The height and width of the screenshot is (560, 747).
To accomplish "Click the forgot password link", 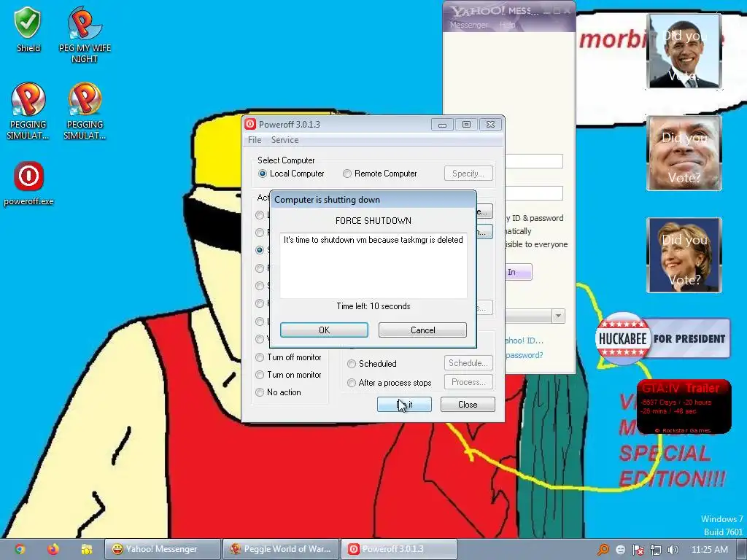I will (x=524, y=355).
